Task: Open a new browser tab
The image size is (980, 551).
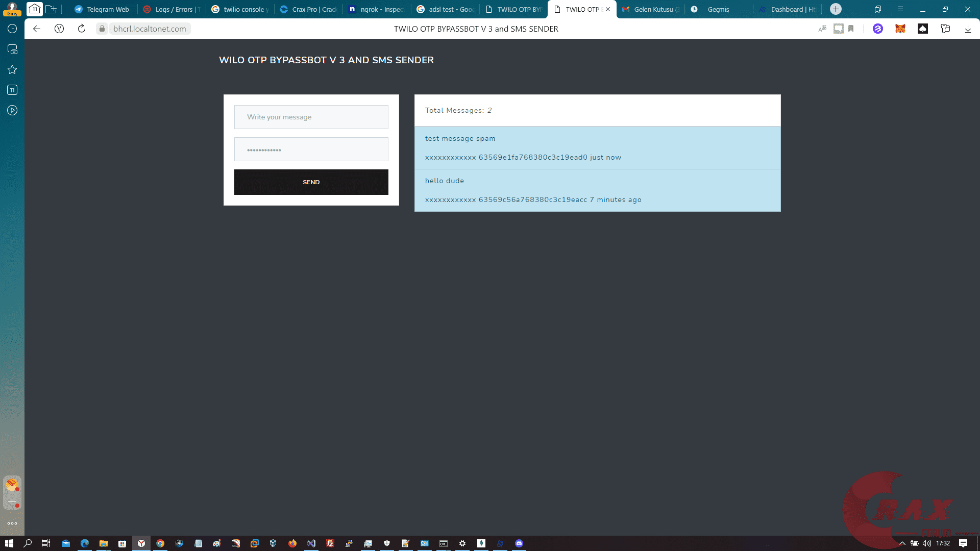Action: [835, 9]
